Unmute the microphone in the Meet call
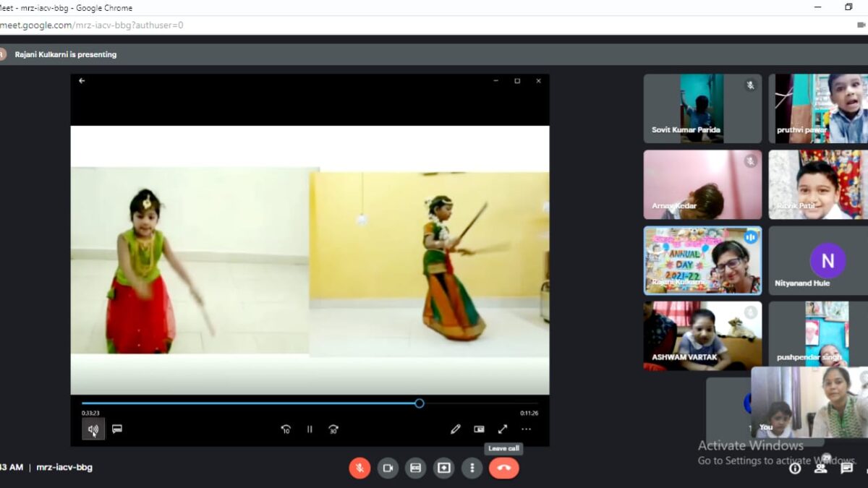Image resolution: width=868 pixels, height=488 pixels. click(359, 468)
